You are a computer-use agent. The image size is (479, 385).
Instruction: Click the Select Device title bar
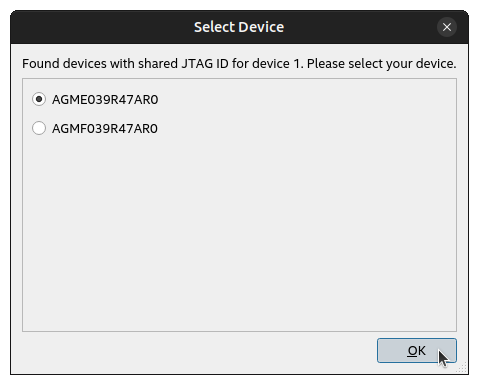pyautogui.click(x=239, y=27)
